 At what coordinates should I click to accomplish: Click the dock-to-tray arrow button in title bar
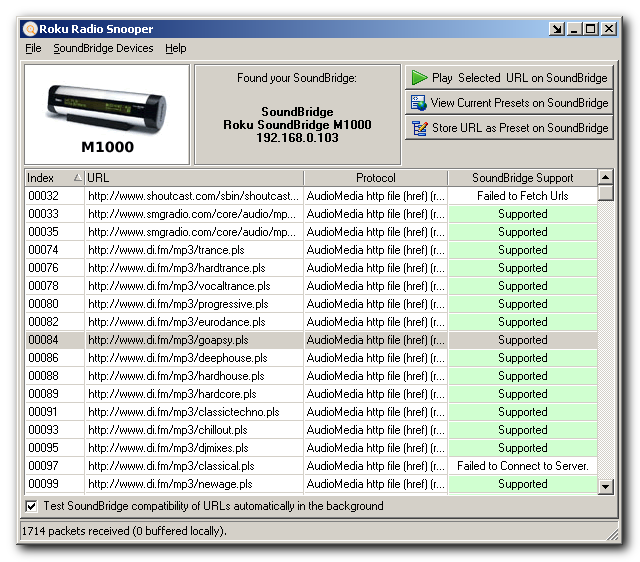point(557,29)
